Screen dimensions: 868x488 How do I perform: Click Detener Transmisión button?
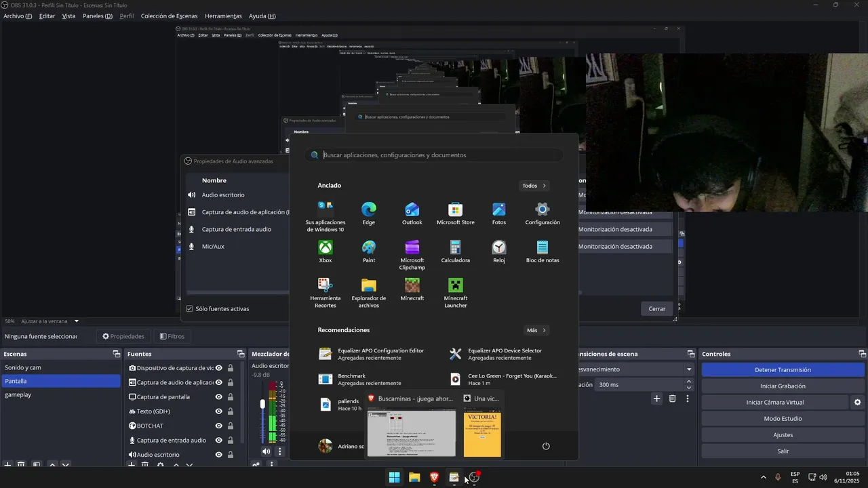point(783,369)
